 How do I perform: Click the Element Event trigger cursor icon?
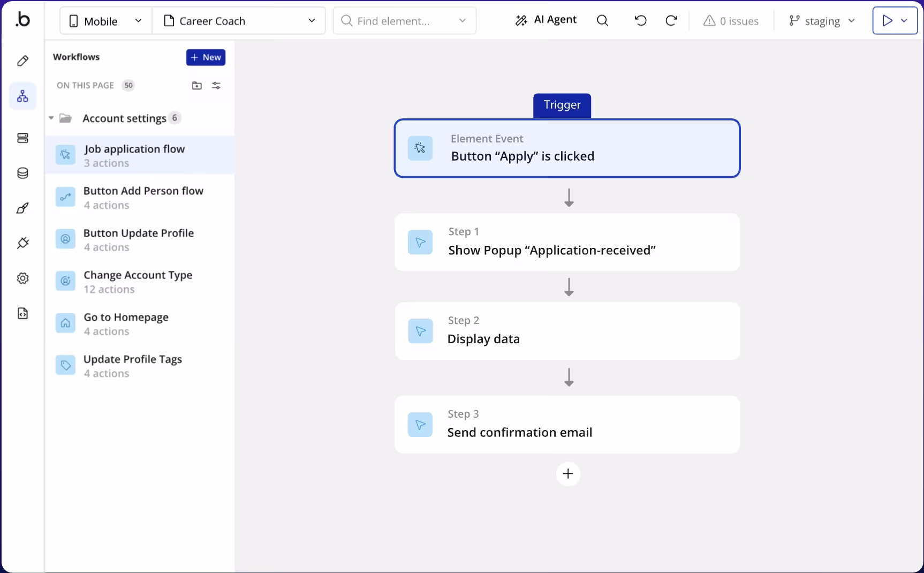tap(420, 148)
